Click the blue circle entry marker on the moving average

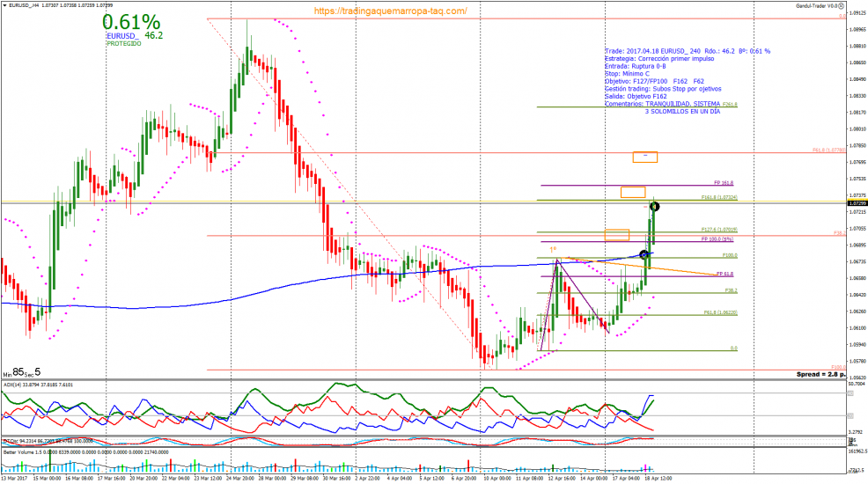644,254
